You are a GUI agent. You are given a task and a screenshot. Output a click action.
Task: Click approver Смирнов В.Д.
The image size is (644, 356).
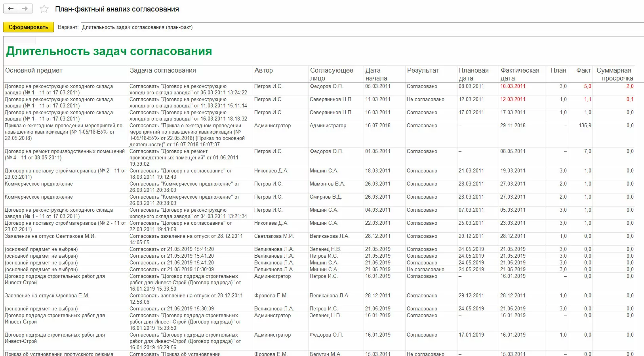(326, 197)
